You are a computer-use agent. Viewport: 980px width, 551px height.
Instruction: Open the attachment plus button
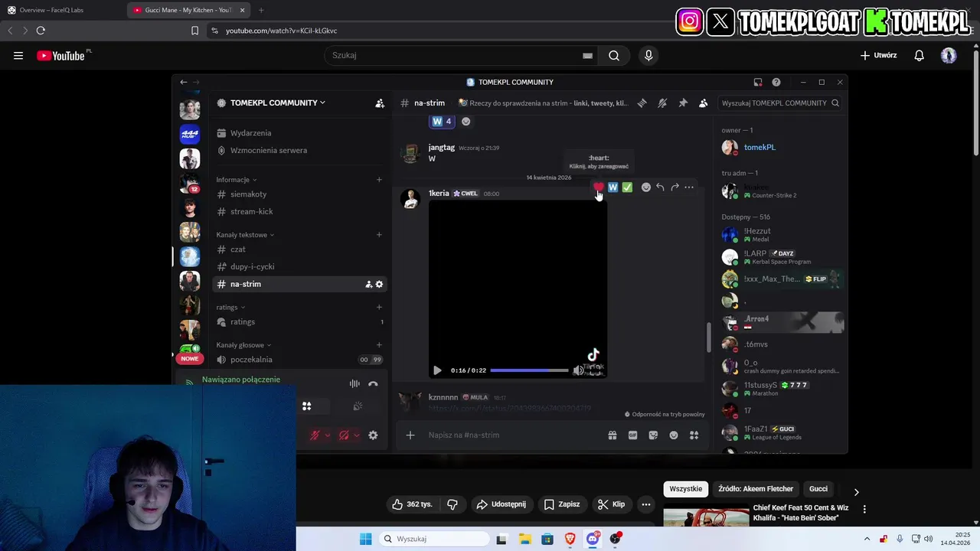point(410,435)
